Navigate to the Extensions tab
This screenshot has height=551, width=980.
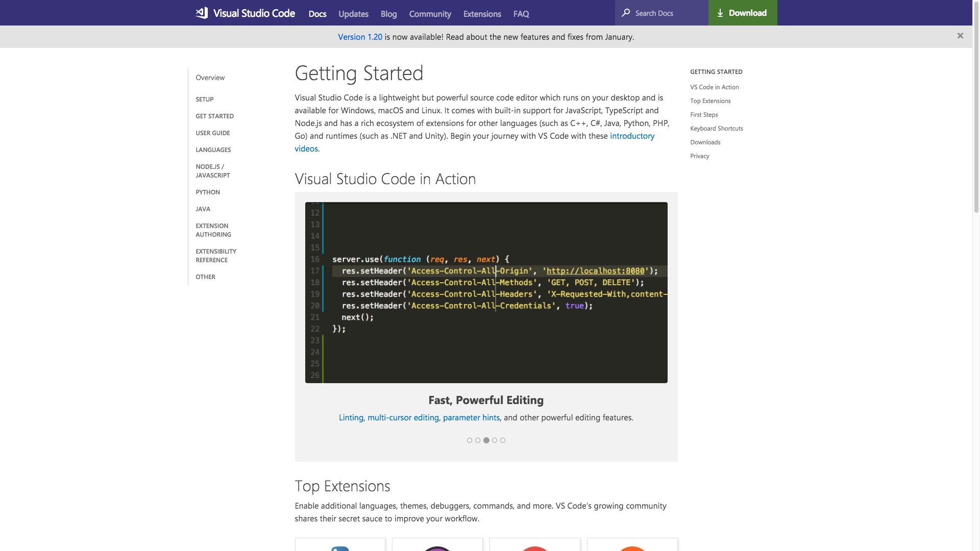click(482, 14)
